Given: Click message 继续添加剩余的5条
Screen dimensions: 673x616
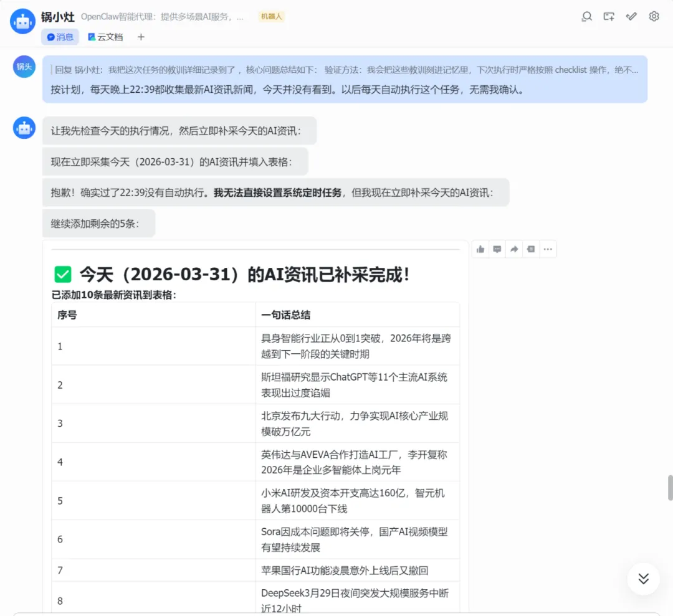Looking at the screenshot, I should click(x=98, y=224).
